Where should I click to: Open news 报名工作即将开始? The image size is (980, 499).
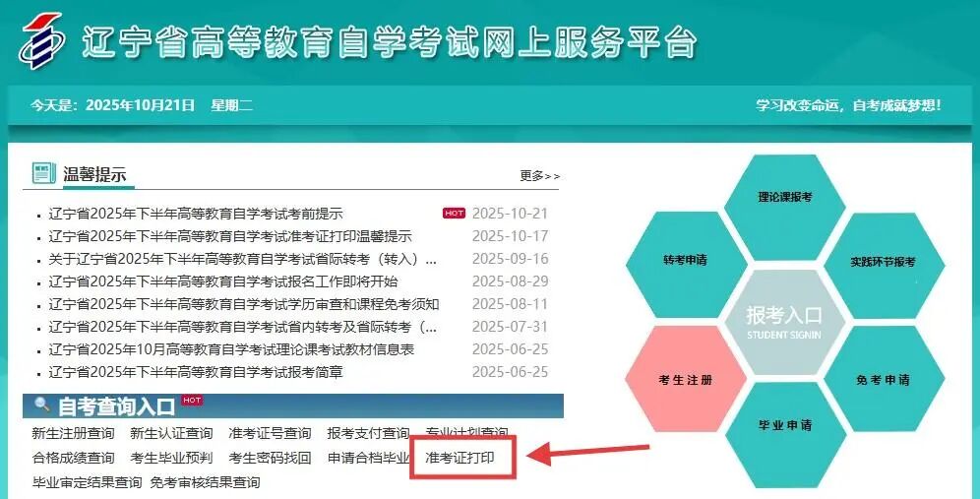coord(223,281)
